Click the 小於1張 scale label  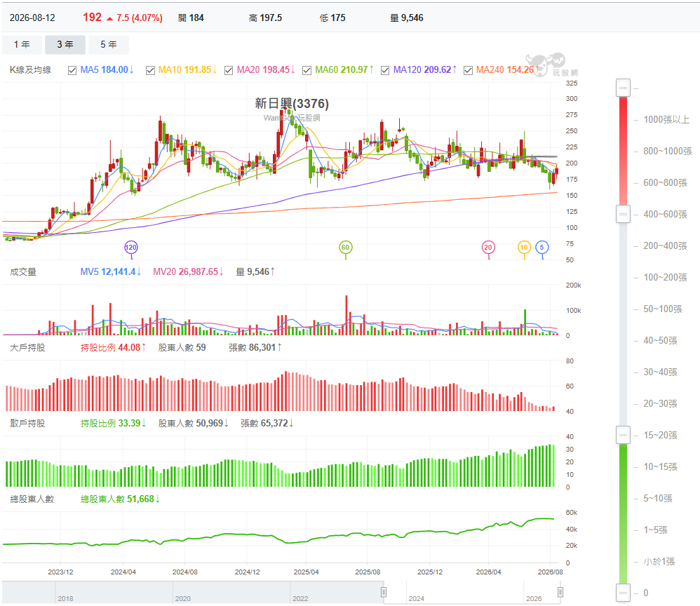click(659, 561)
